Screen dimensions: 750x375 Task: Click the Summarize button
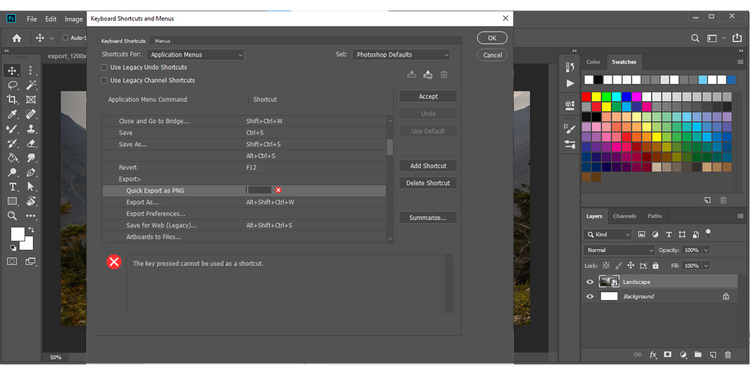[428, 218]
